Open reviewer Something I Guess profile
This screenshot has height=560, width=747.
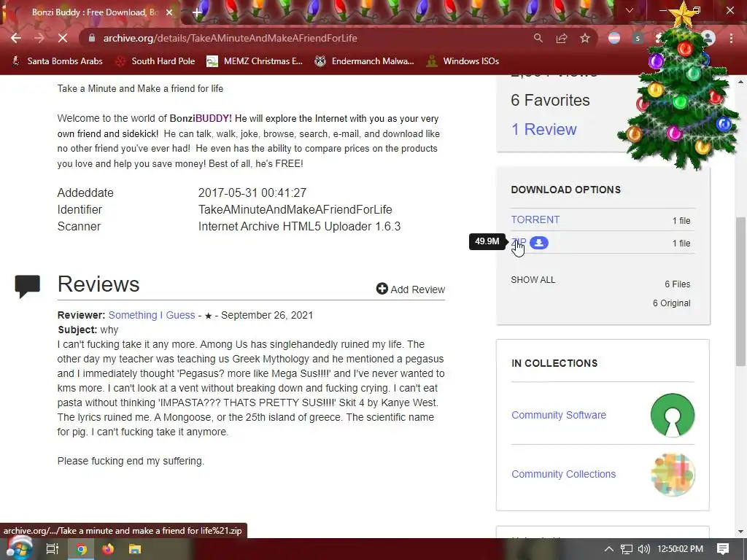[152, 315]
